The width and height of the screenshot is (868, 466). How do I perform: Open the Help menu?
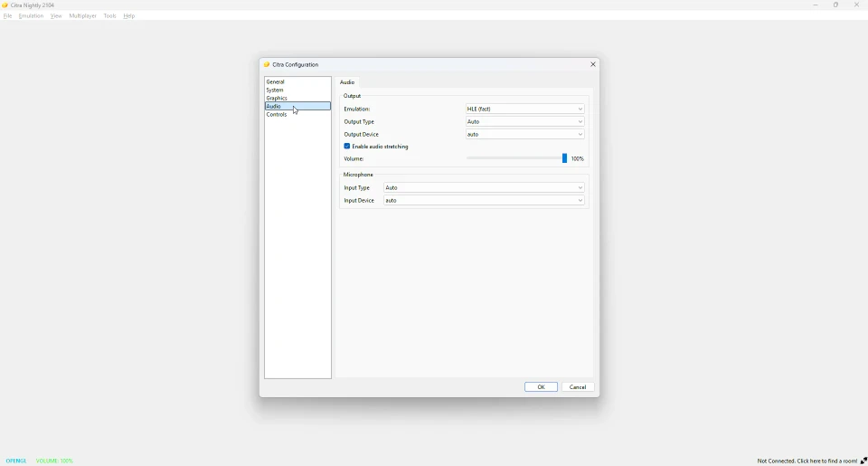(129, 16)
